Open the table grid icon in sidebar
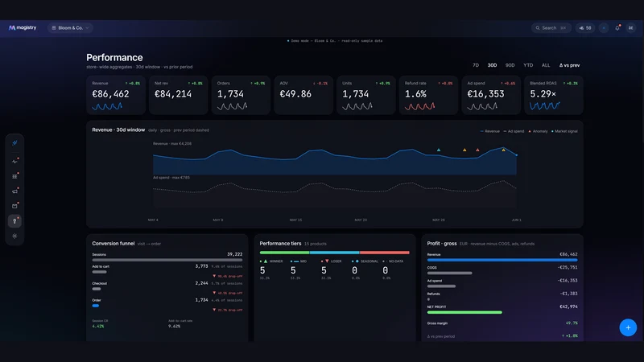This screenshot has width=644, height=362. point(14,176)
